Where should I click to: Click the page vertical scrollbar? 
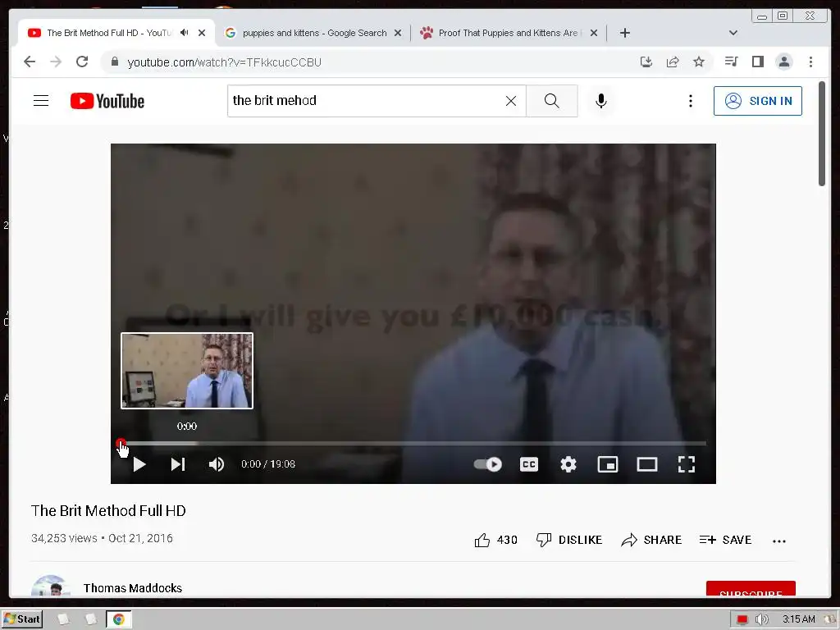point(822,134)
